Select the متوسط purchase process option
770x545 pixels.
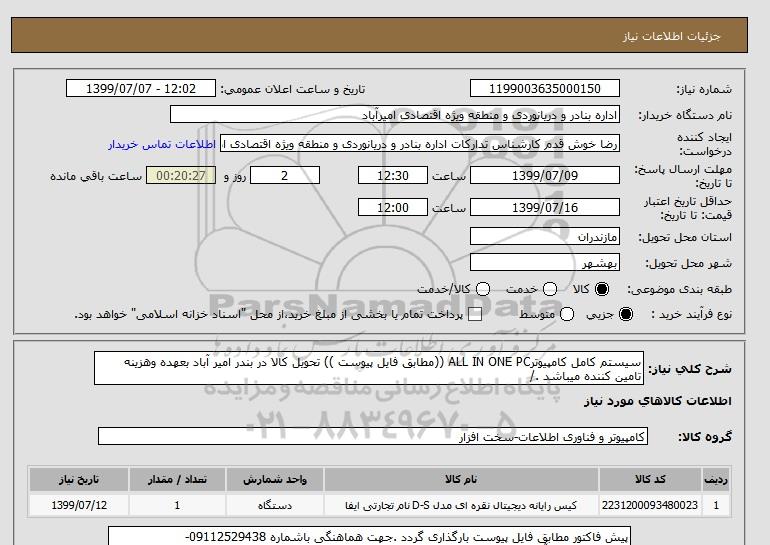(x=567, y=314)
